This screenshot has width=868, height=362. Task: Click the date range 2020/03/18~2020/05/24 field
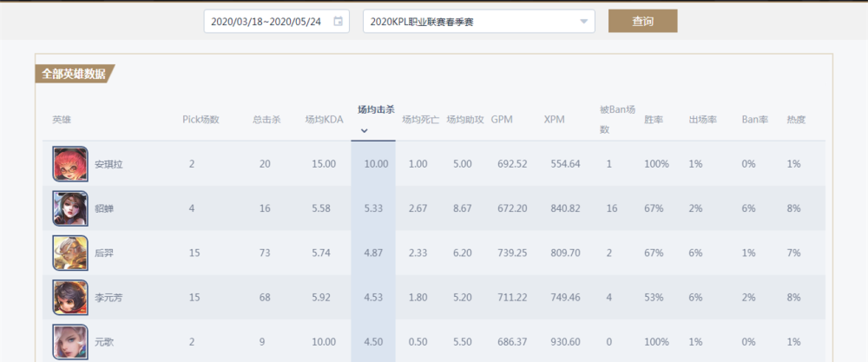click(277, 22)
